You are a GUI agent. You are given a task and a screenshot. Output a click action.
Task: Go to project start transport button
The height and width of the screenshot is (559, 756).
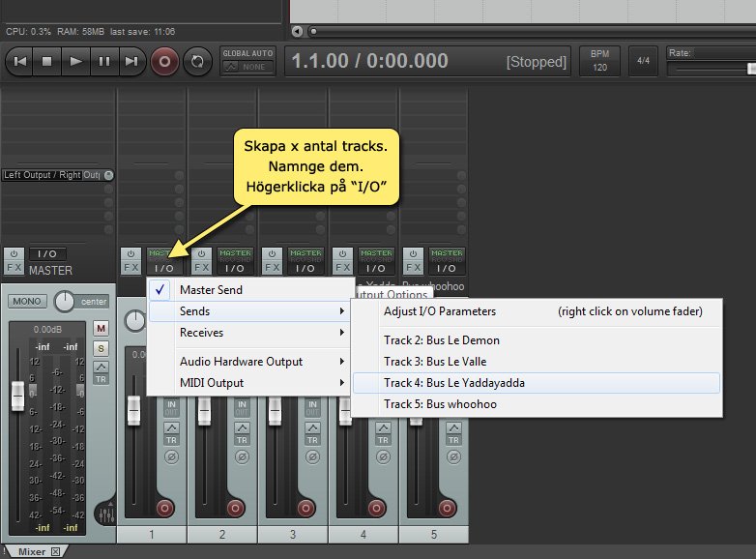click(19, 61)
